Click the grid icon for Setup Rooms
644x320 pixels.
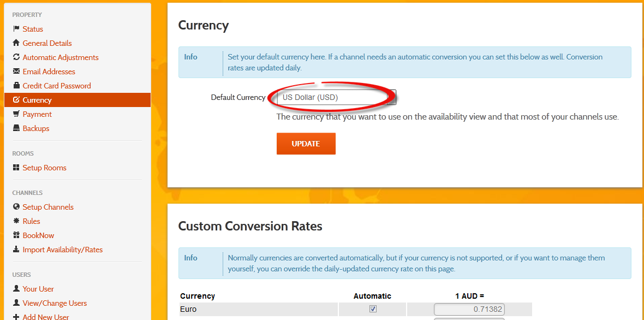[x=16, y=168]
